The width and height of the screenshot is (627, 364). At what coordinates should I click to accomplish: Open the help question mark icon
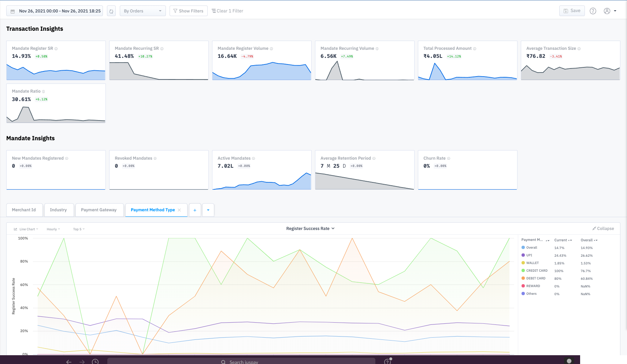tap(593, 11)
